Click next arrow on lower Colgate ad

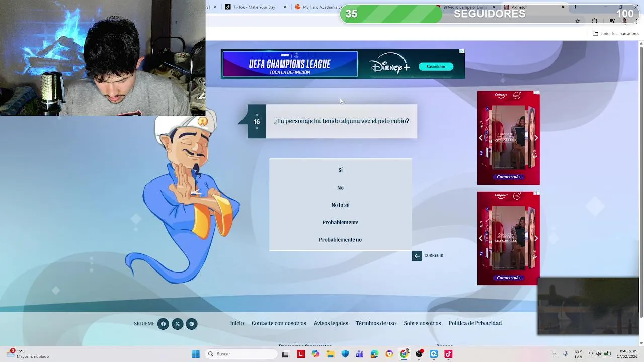click(536, 238)
